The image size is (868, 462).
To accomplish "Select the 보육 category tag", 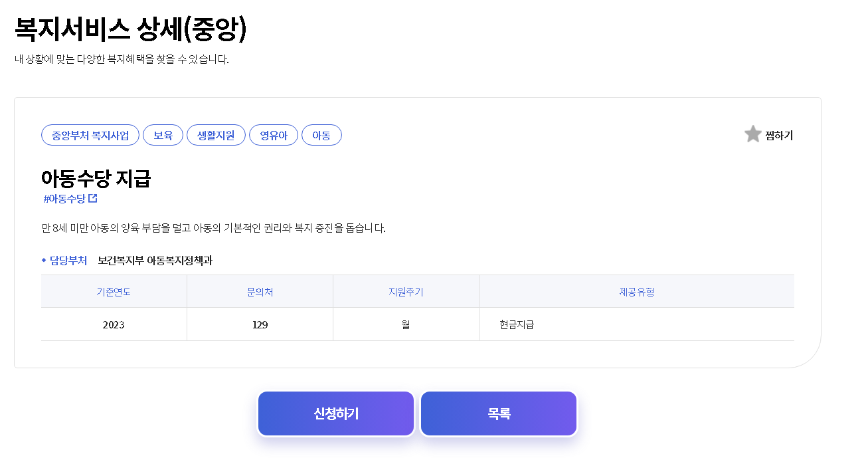I will pos(163,134).
